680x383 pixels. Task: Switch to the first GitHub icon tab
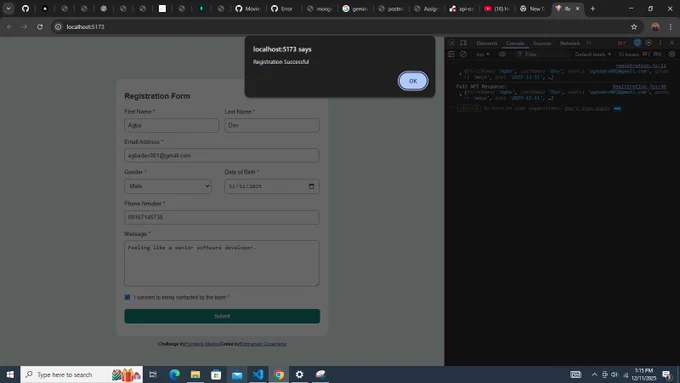26,8
